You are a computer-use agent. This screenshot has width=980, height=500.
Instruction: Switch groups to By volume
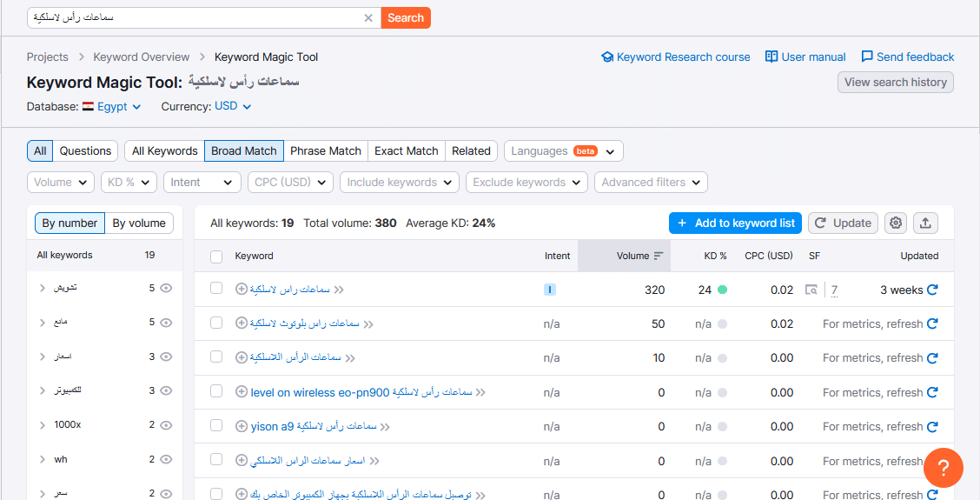pos(139,223)
